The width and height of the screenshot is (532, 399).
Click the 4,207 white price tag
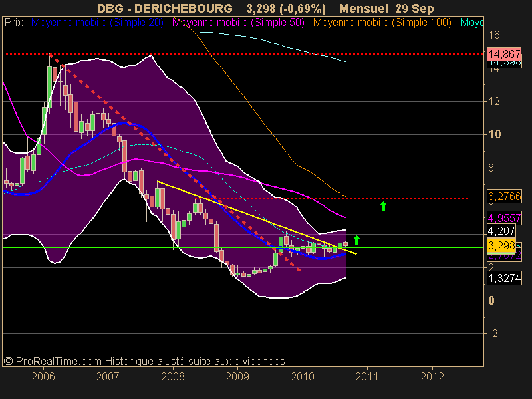(x=501, y=231)
